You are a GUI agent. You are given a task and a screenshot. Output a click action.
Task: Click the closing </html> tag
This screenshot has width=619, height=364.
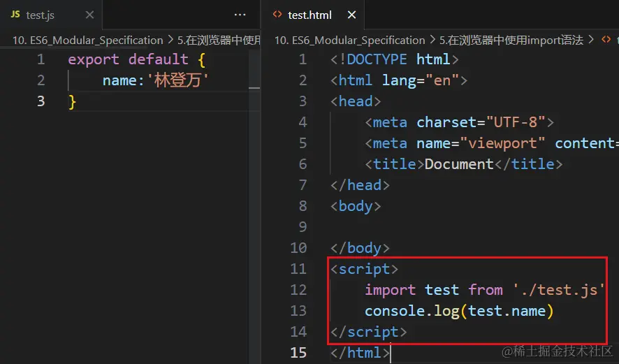click(x=360, y=353)
